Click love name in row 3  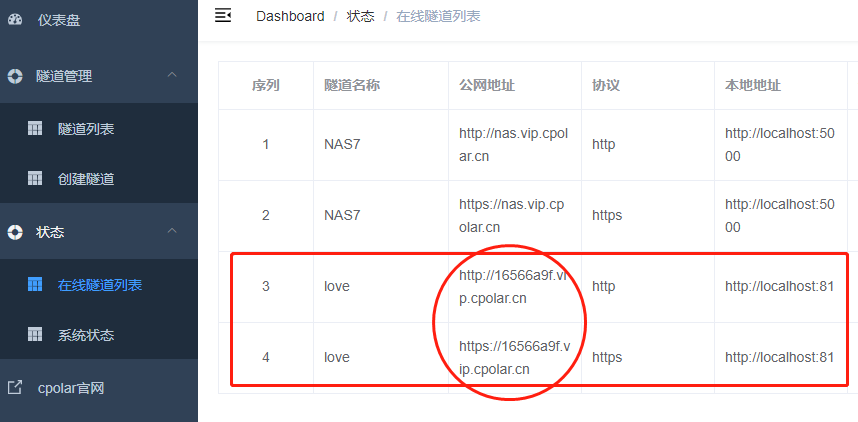(x=337, y=286)
